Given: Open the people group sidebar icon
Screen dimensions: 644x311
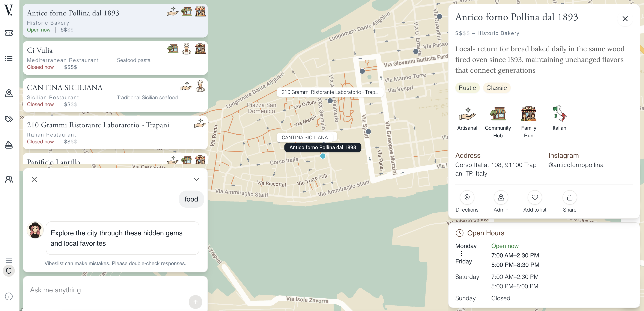Looking at the screenshot, I should click(9, 179).
